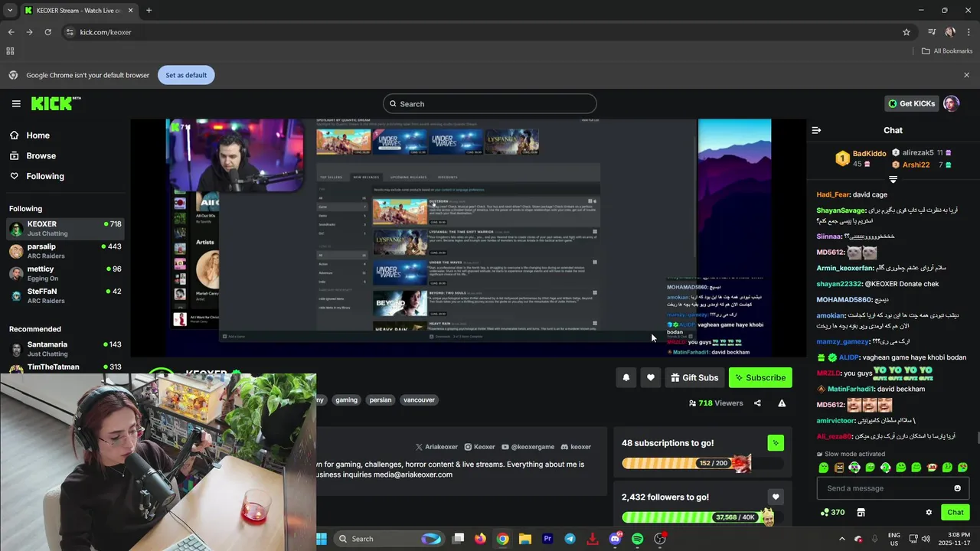Viewport: 980px width, 551px height.
Task: Bookmark this page with star icon
Action: (906, 32)
